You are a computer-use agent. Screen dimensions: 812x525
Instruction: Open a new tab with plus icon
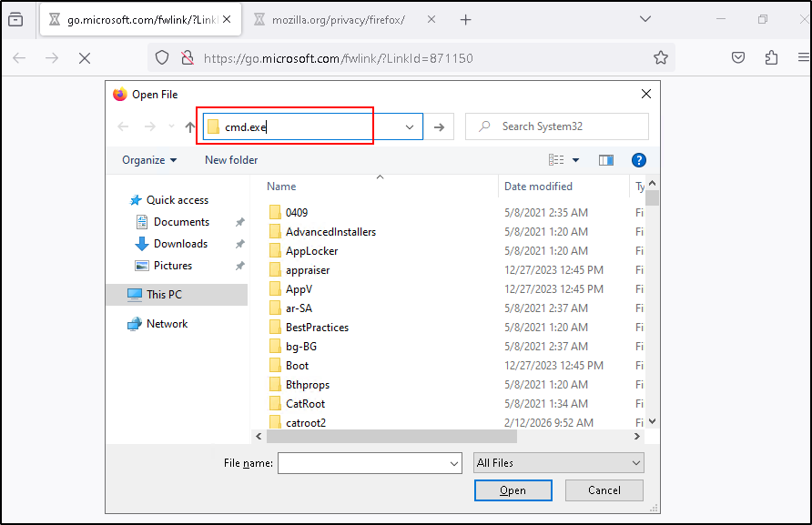point(466,19)
